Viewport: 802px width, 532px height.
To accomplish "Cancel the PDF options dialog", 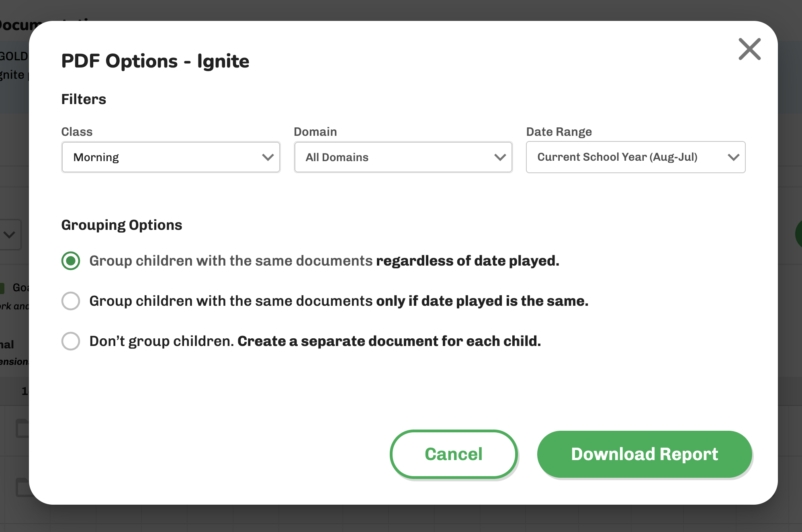I will point(454,454).
